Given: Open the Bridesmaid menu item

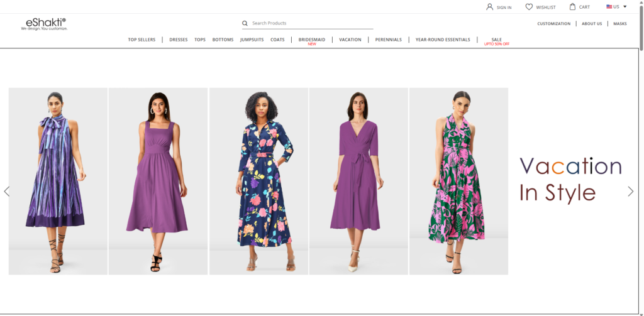Looking at the screenshot, I should coord(311,40).
